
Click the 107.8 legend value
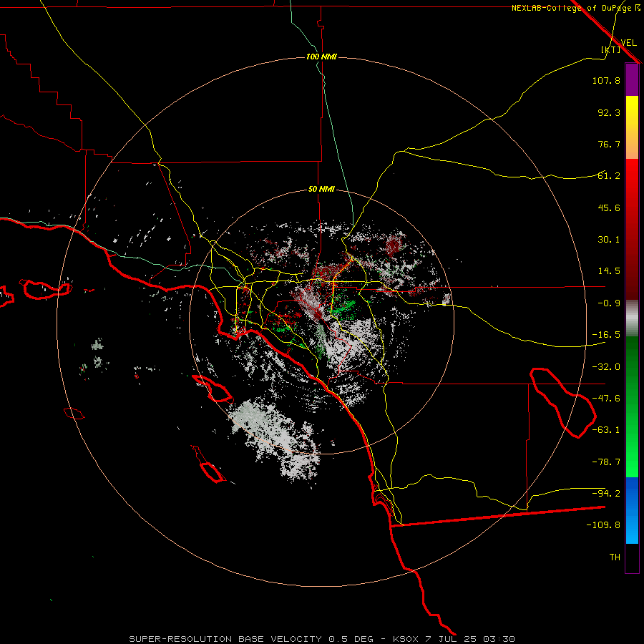[606, 80]
